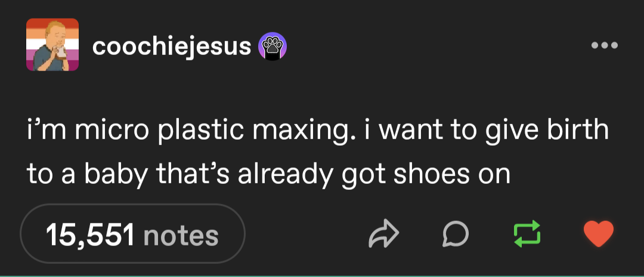This screenshot has height=277, width=644.
Task: Visit the coochiejesus blog via username
Action: pyautogui.click(x=171, y=47)
